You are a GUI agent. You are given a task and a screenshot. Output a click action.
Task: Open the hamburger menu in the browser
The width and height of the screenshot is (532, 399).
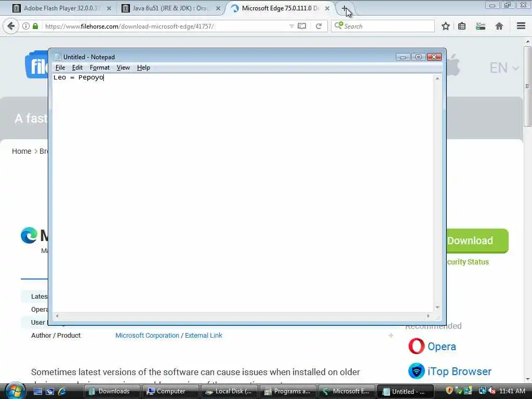point(521,26)
